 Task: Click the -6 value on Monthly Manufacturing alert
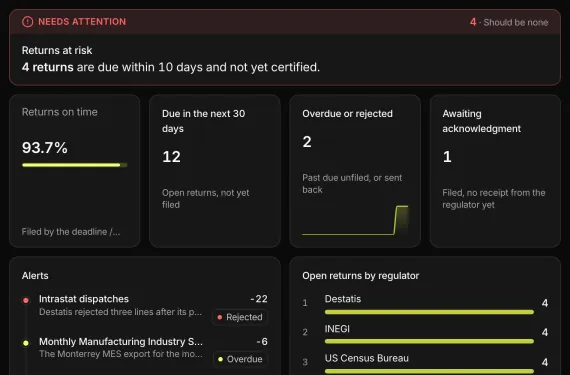tap(262, 342)
